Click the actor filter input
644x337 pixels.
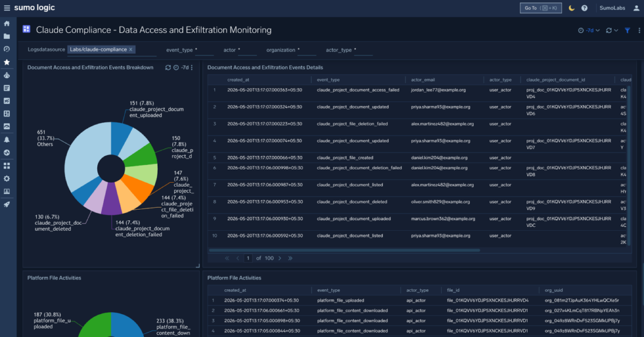[247, 50]
